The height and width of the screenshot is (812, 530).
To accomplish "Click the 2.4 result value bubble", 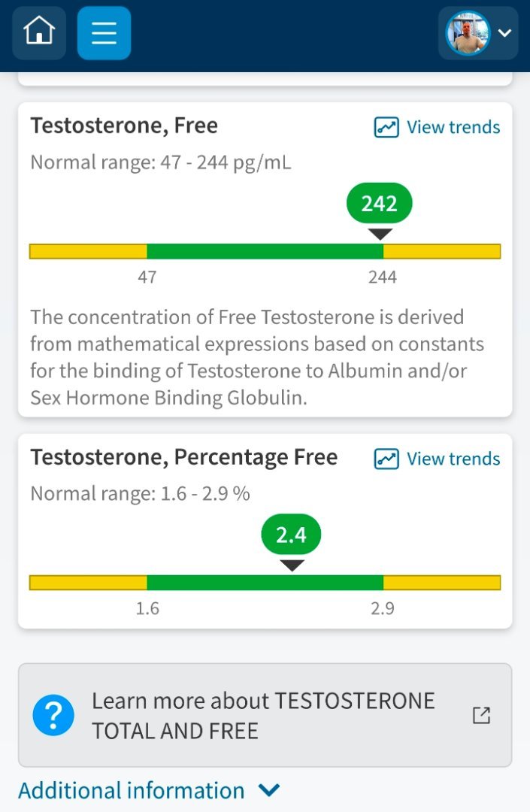I will (x=291, y=535).
